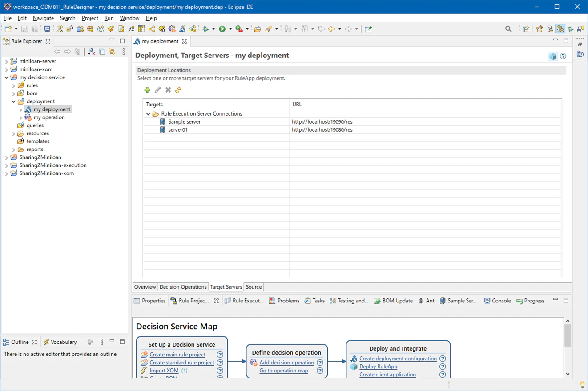The height and width of the screenshot is (391, 588).
Task: Select SharingZMiniloan-execution project
Action: click(x=53, y=165)
